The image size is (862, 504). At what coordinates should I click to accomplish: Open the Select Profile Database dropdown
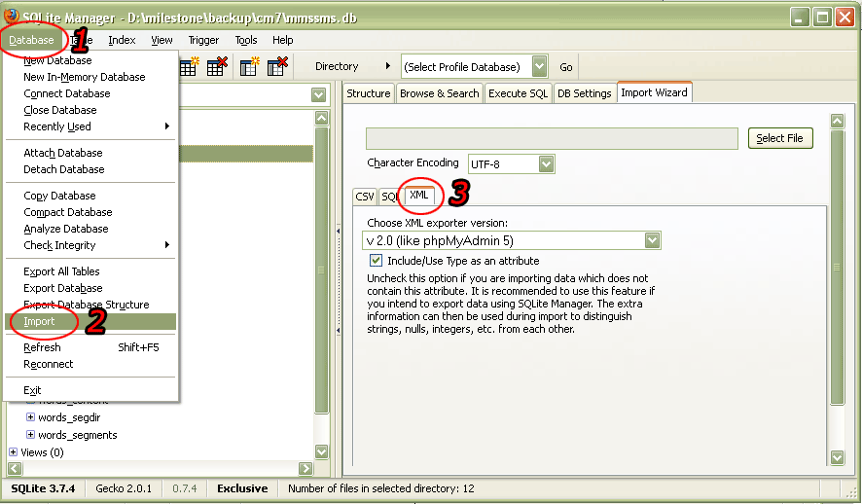[540, 66]
